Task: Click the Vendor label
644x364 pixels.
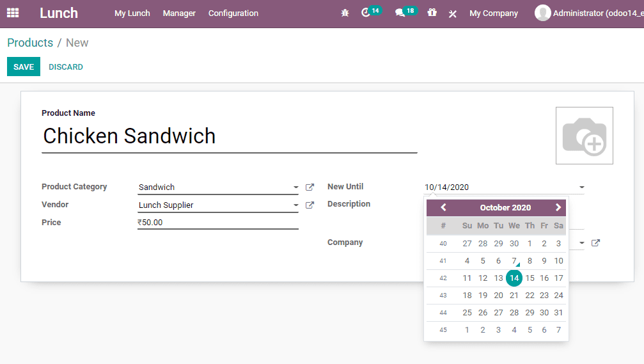Action: 55,205
